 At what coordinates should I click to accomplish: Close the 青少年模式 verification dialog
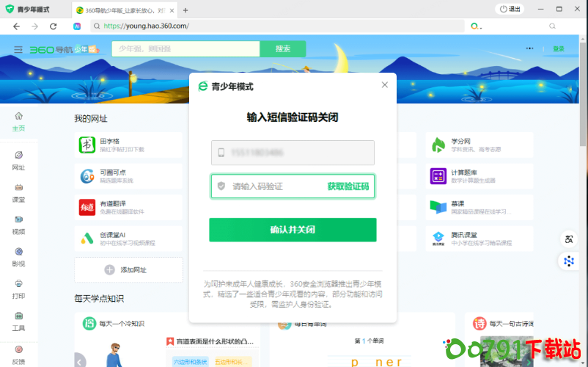tap(385, 85)
